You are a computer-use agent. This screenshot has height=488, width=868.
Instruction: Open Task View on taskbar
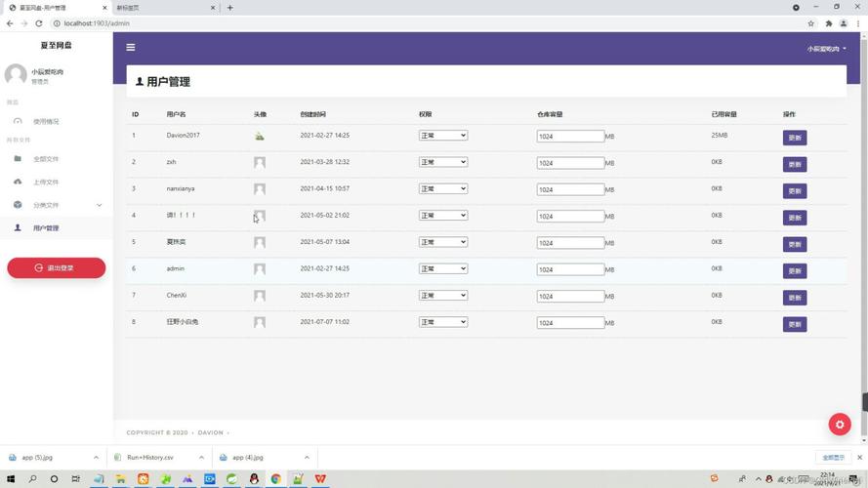point(76,478)
